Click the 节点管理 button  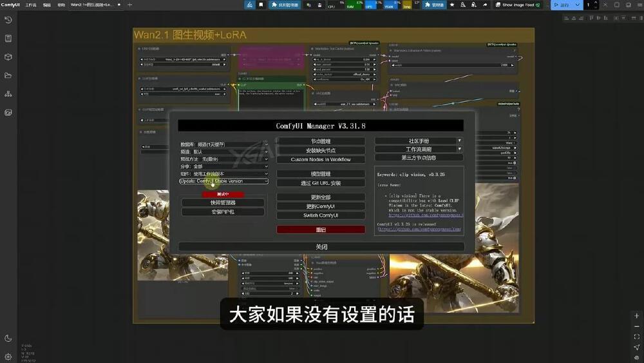(x=321, y=141)
